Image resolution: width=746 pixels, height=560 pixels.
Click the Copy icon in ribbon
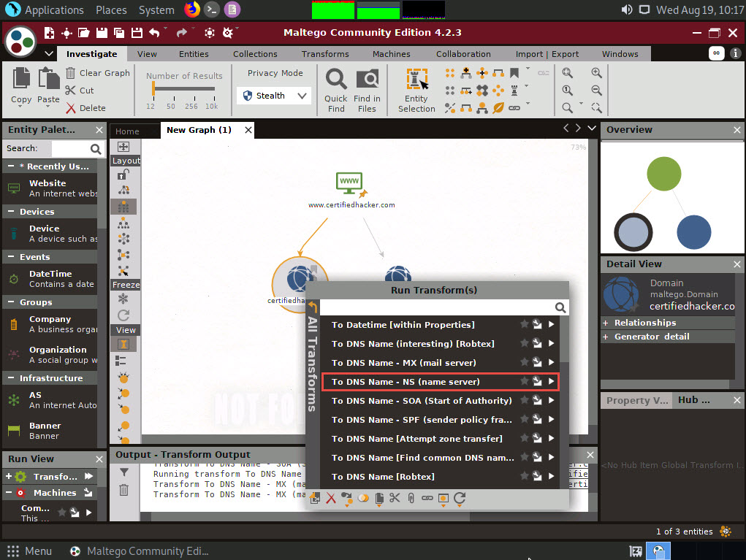click(x=21, y=79)
